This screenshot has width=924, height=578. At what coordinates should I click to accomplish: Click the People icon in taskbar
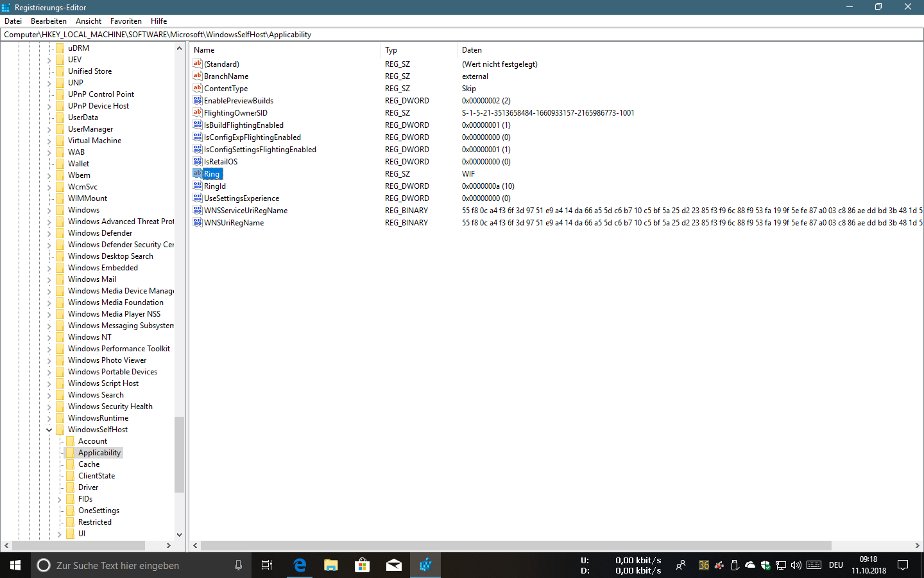(x=681, y=565)
